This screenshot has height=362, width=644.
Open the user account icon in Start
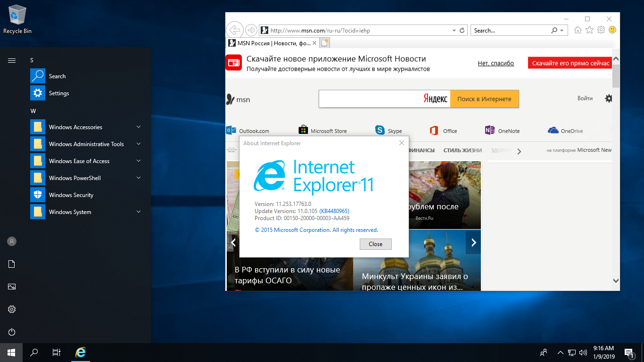point(12,241)
